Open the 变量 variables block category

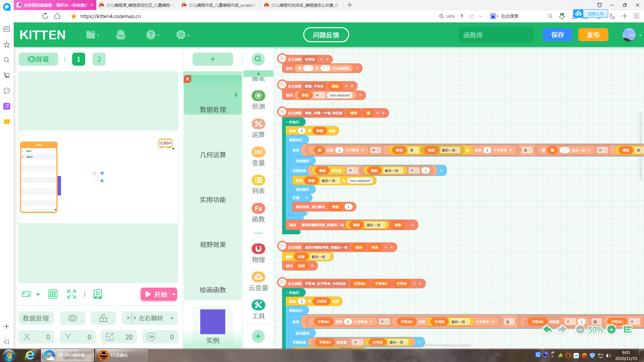[258, 157]
